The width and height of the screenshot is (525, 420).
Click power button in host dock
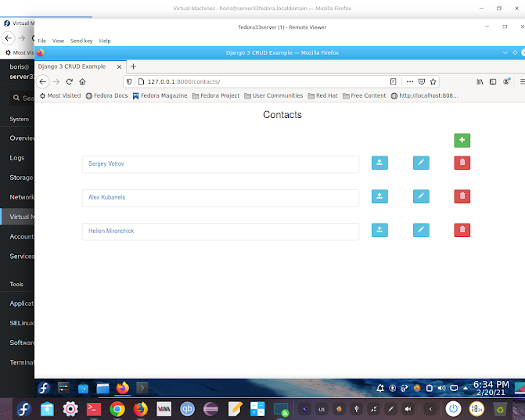coord(453,409)
